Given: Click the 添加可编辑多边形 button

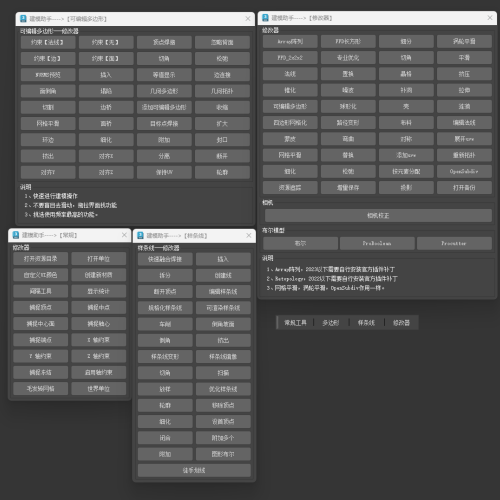Looking at the screenshot, I should 164,107.
